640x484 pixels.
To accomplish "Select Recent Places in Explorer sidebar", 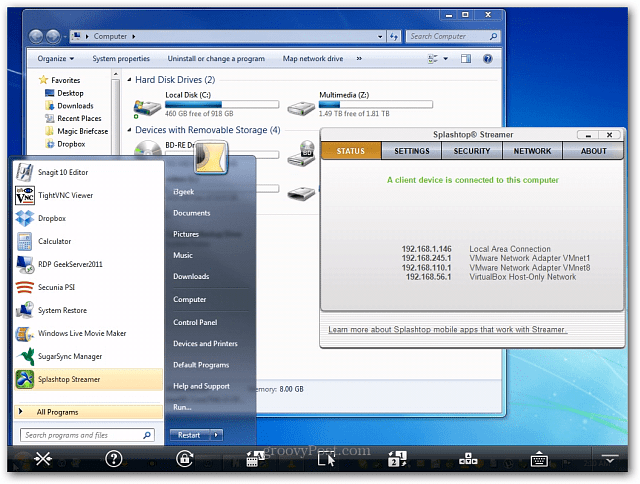I will pos(73,118).
